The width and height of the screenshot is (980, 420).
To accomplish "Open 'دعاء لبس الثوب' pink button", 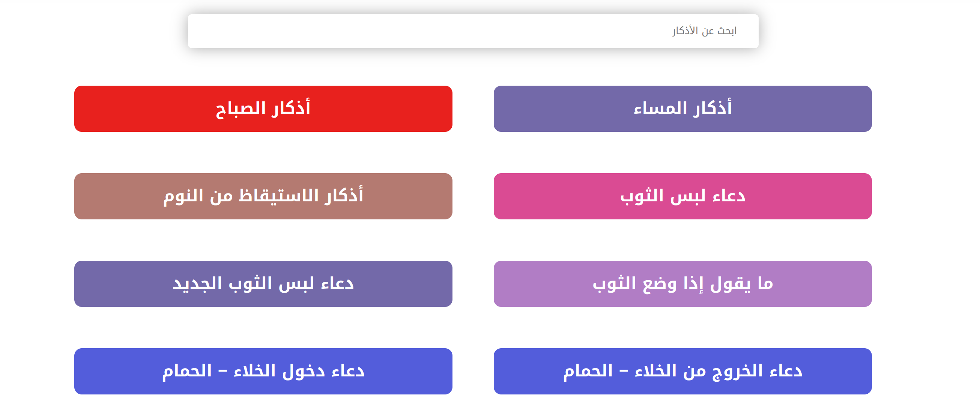I will click(x=682, y=196).
